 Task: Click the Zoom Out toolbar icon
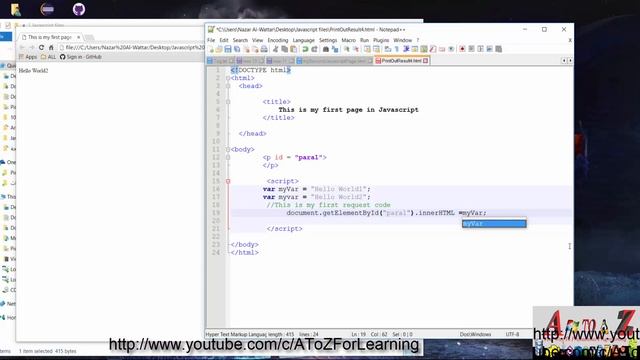[357, 49]
